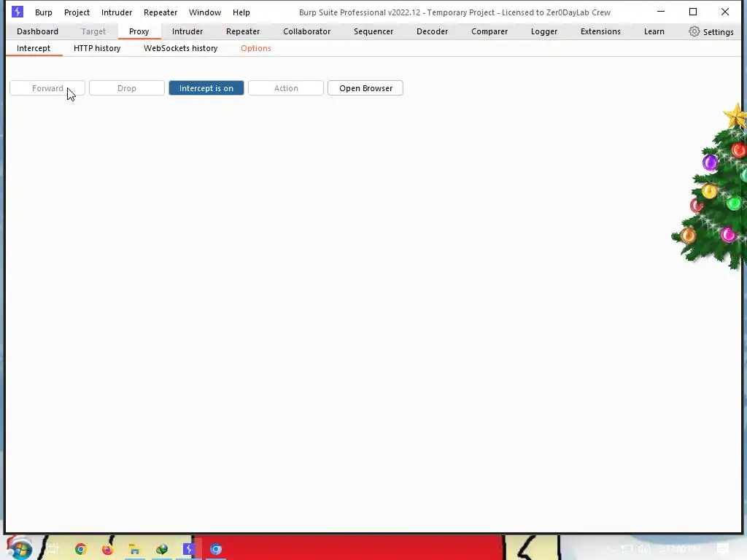Select the Proxy tab
The image size is (747, 560).
[139, 31]
